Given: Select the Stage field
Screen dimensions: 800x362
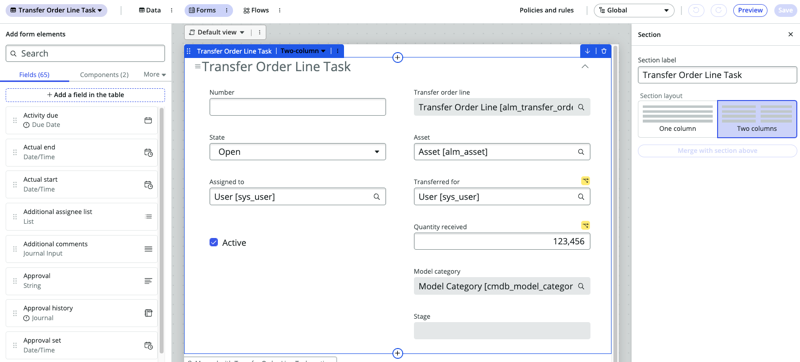Looking at the screenshot, I should tap(502, 330).
